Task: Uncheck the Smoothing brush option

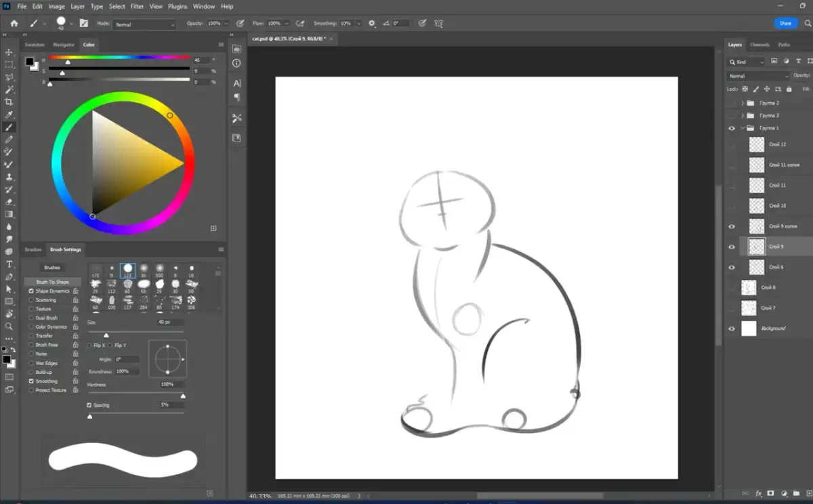Action: pyautogui.click(x=31, y=381)
